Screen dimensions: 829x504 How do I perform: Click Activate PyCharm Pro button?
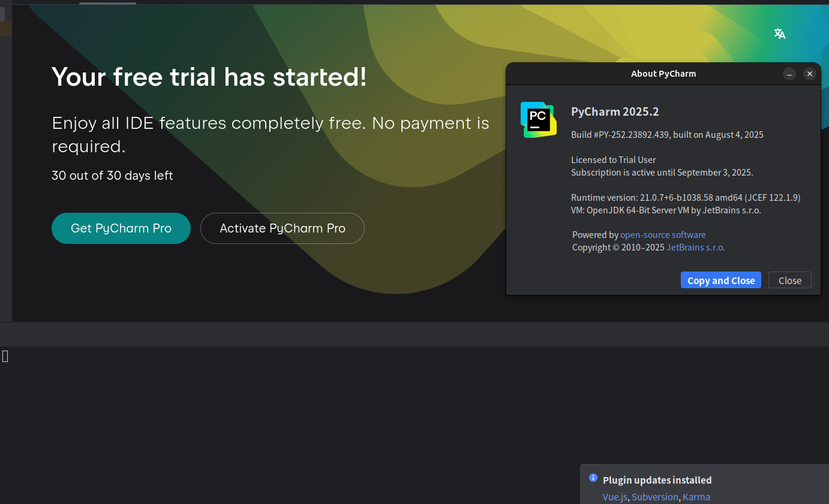[x=283, y=228]
